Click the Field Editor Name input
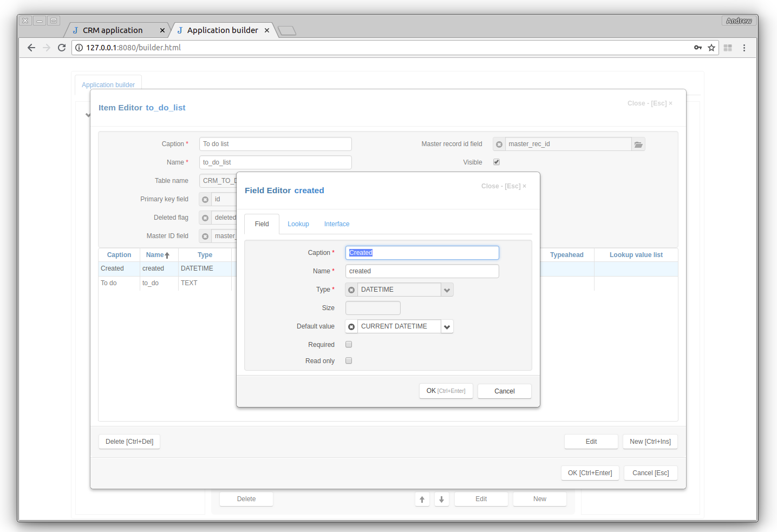 pyautogui.click(x=422, y=271)
